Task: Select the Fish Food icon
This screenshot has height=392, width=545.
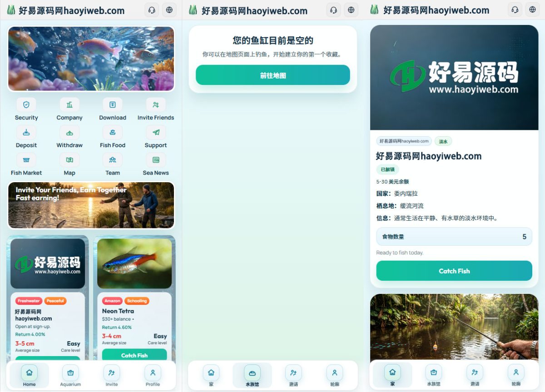Action: (113, 133)
